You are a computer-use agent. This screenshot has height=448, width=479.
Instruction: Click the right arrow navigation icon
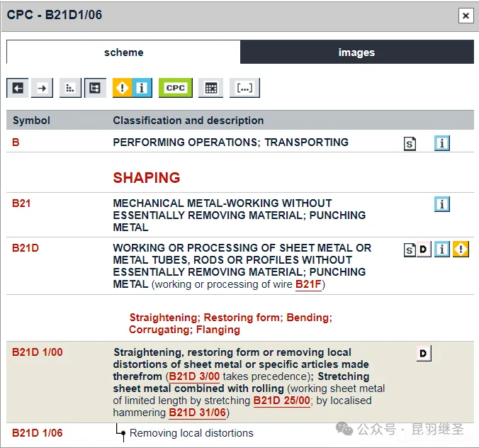click(43, 88)
